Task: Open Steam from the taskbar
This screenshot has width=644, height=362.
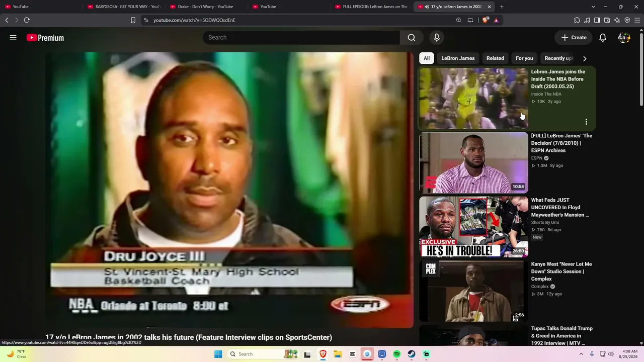Action: click(x=411, y=354)
